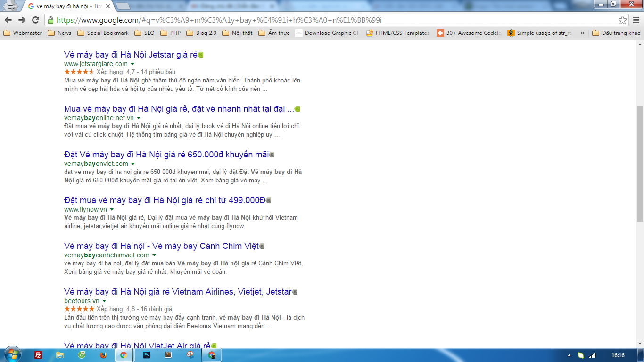Click the scrollbar up arrow

[640, 44]
